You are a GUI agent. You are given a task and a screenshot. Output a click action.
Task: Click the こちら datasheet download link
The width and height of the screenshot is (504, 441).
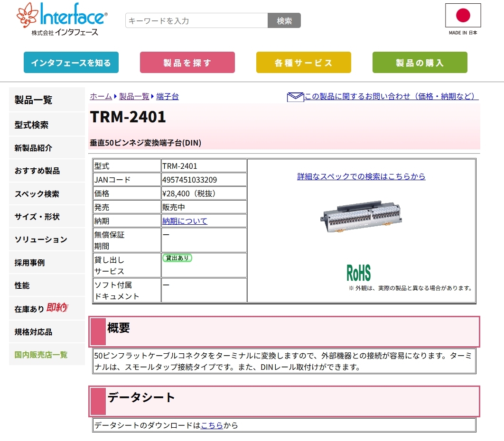point(212,425)
